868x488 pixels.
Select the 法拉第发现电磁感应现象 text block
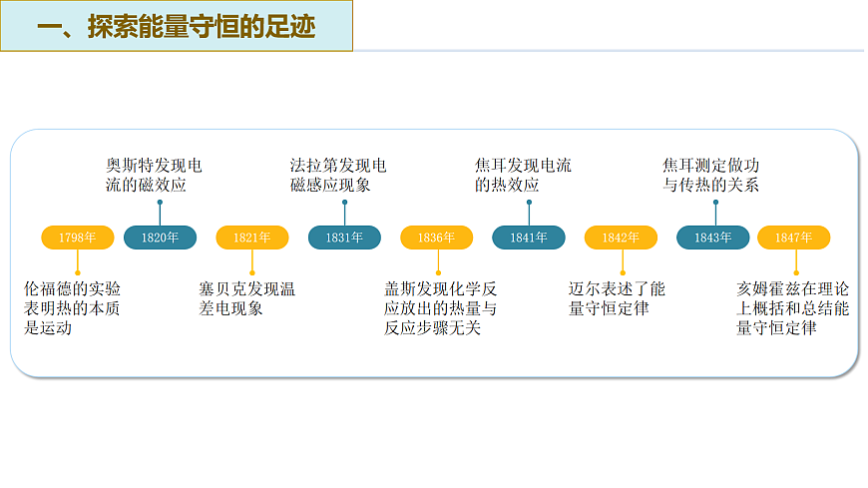click(337, 175)
